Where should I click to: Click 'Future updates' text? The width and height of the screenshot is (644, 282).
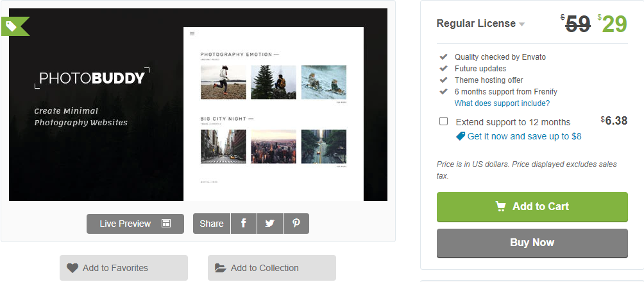480,69
